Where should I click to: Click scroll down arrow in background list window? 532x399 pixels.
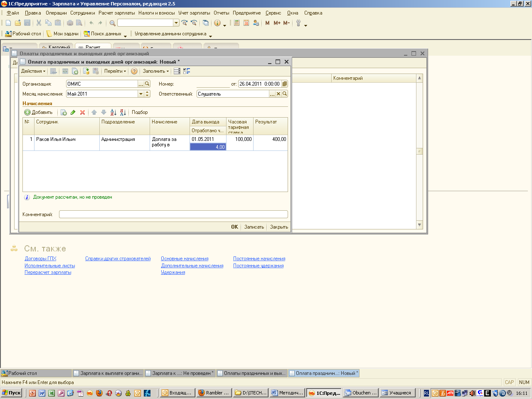pyautogui.click(x=419, y=225)
